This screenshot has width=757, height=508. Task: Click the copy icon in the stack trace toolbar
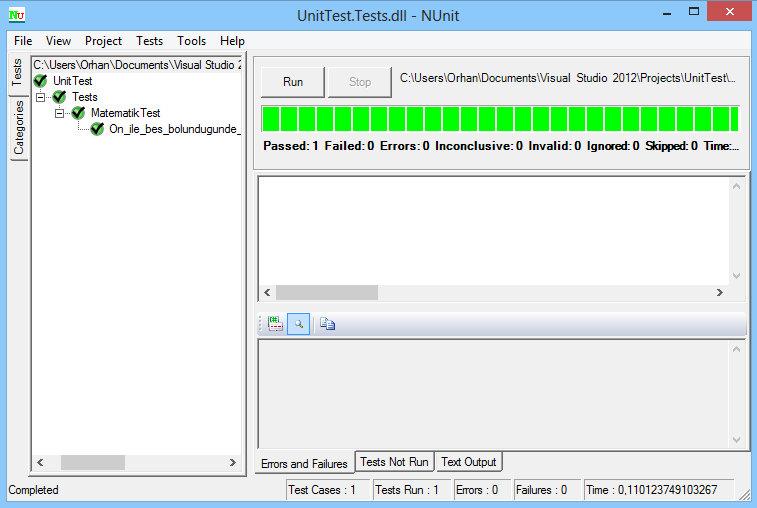point(327,324)
